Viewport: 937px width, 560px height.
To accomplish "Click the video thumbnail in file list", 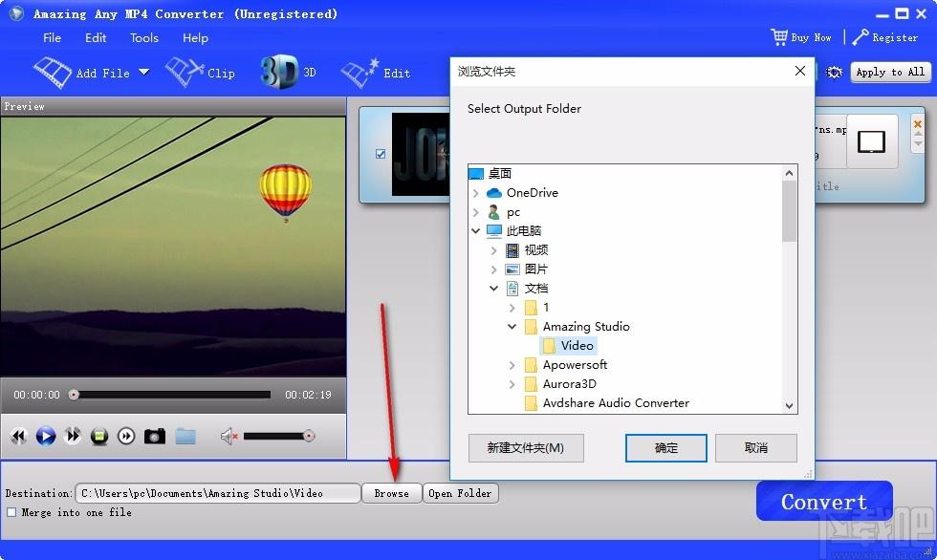I will [421, 154].
